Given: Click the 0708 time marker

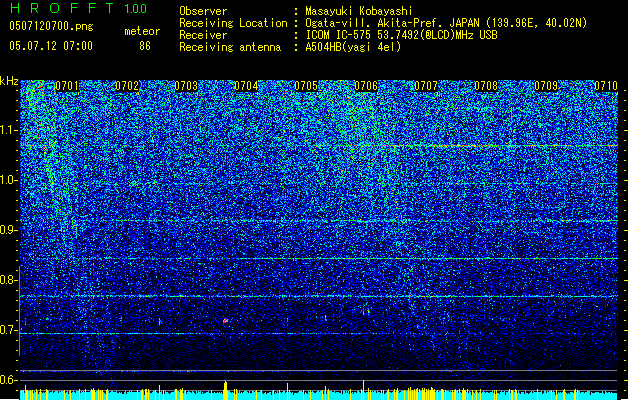Looking at the screenshot, I should coord(486,86).
